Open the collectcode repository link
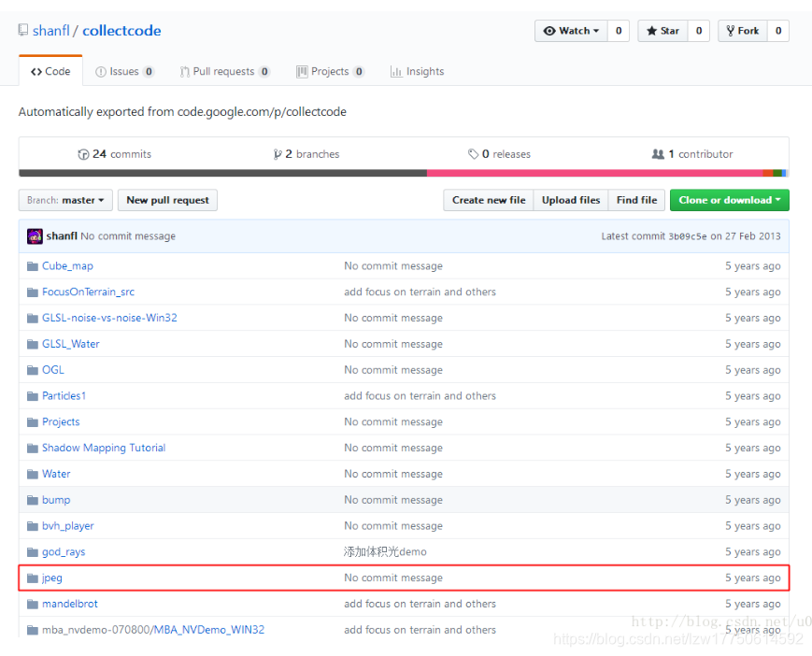The height and width of the screenshot is (656, 812). (121, 31)
